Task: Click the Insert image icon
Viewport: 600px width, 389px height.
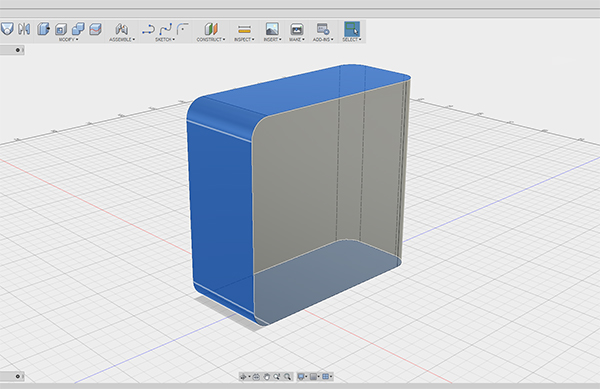Action: click(272, 29)
